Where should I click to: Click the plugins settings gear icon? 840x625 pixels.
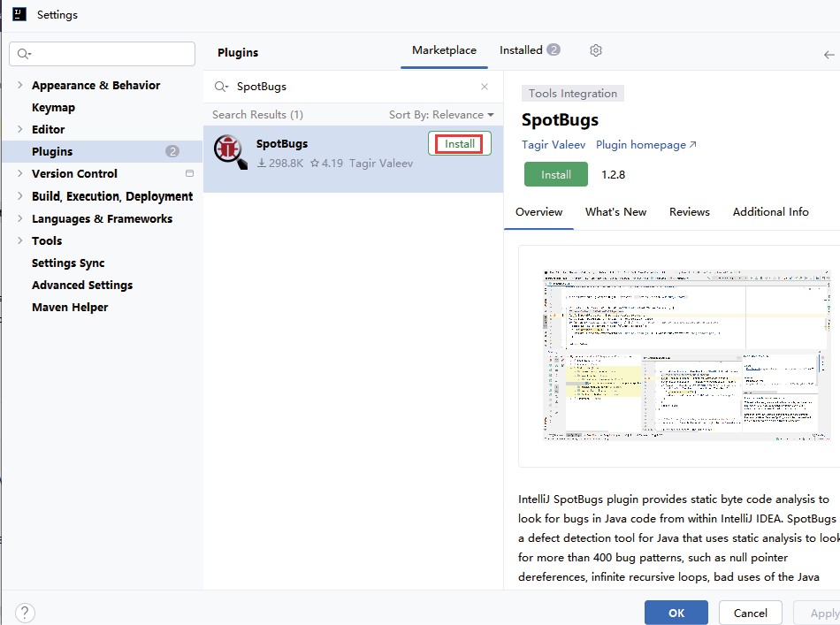(596, 50)
